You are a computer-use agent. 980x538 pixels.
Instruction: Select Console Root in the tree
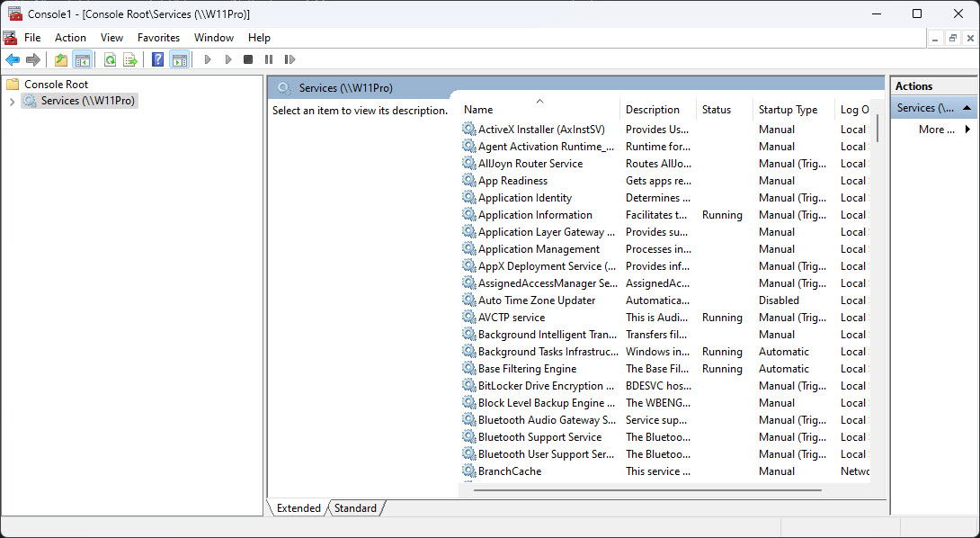point(57,85)
